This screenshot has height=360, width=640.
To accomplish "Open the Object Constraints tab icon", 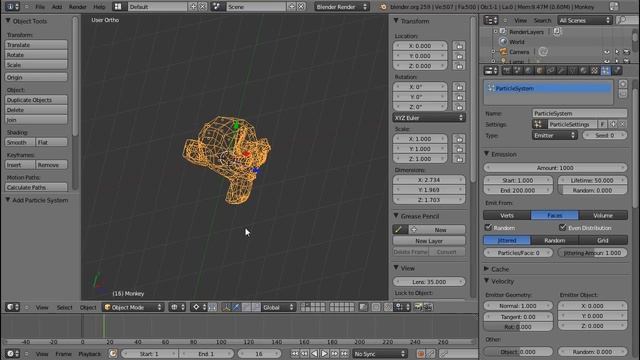I will pyautogui.click(x=551, y=71).
